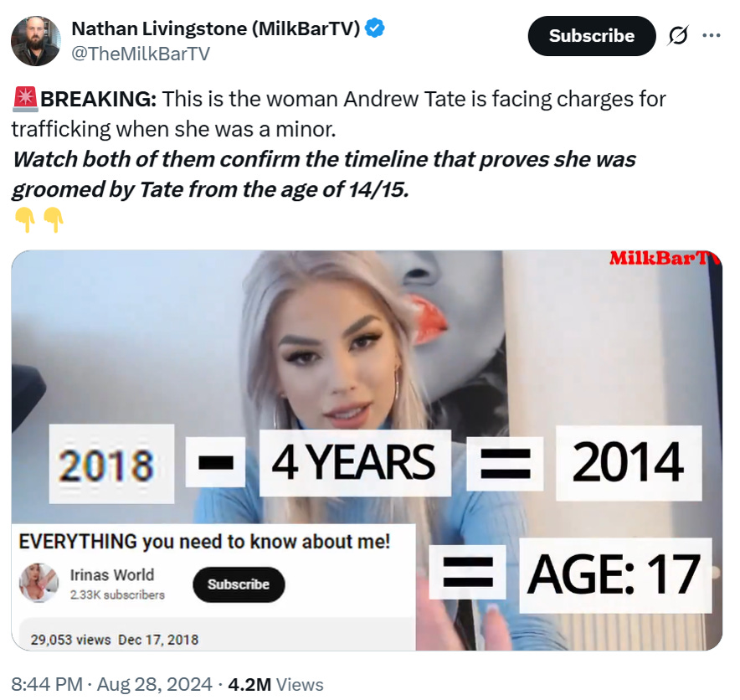
Task: Open the Grok slashed-circle icon
Action: tap(679, 35)
